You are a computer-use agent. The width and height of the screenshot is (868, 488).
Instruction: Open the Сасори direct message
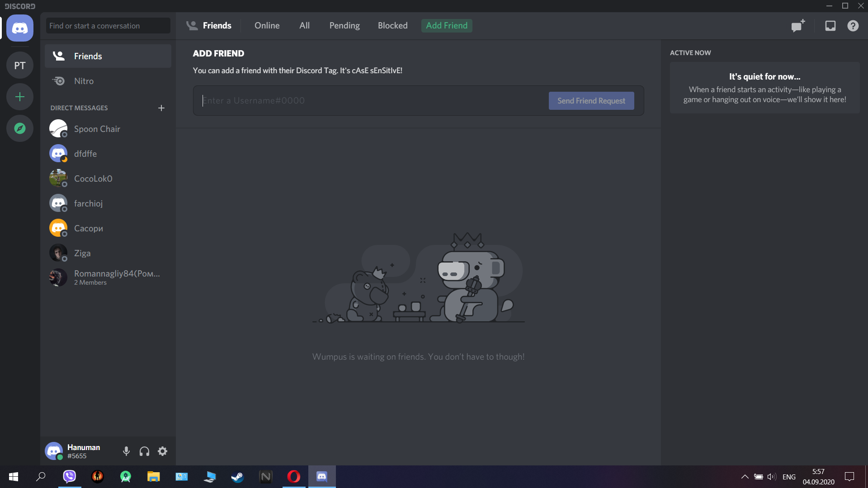coord(108,228)
